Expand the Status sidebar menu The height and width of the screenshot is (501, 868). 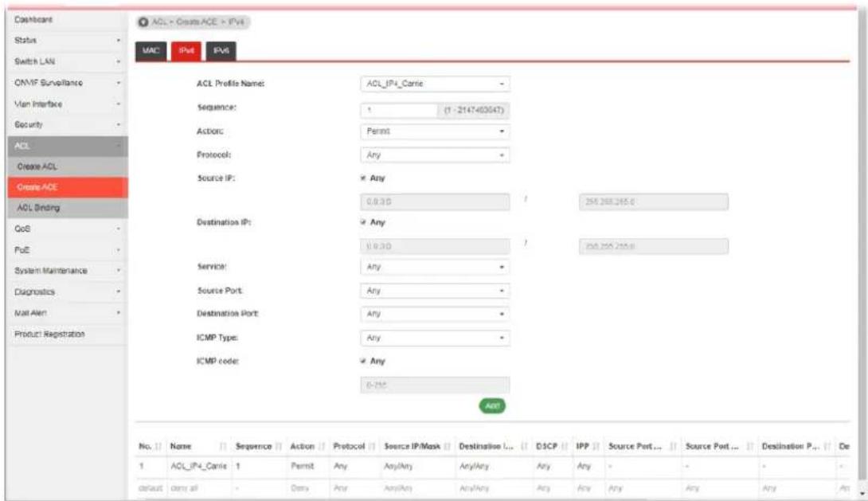coord(67,41)
